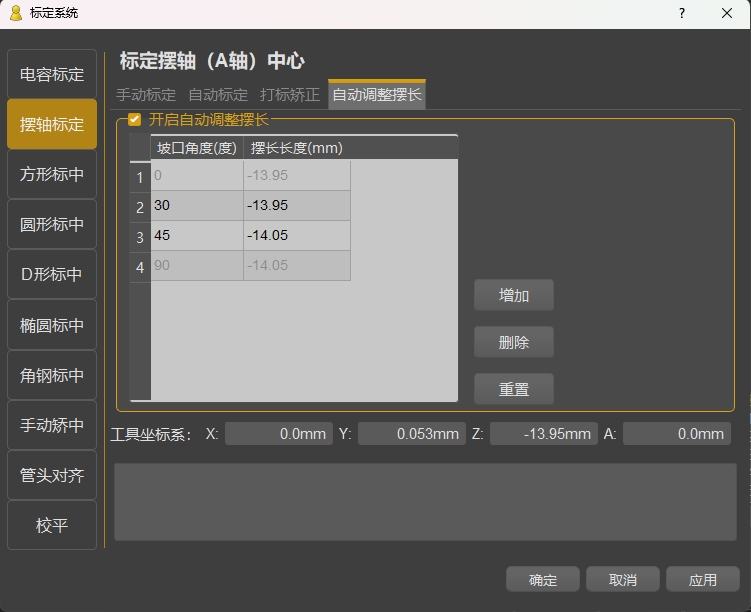Close the 标定系统 dialog window

point(727,13)
